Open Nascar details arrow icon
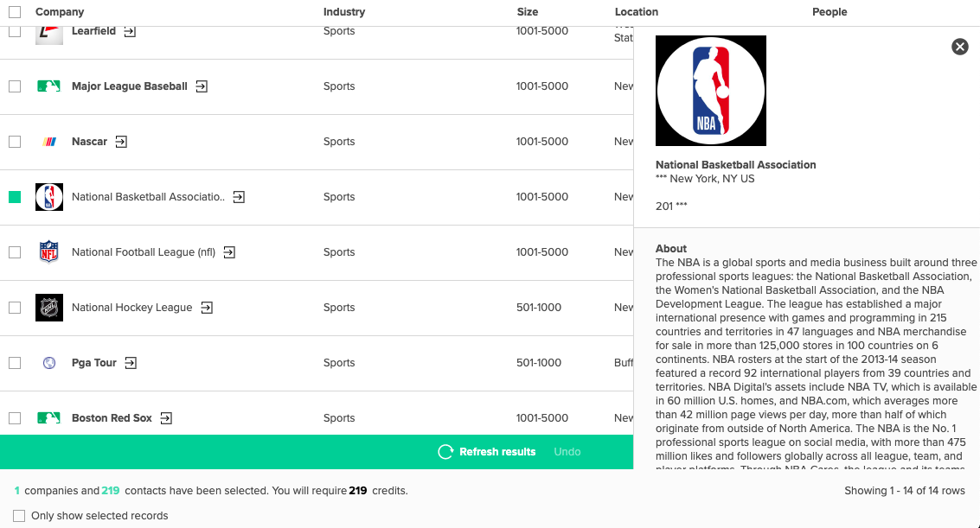Viewport: 980px width, 528px height. point(121,142)
